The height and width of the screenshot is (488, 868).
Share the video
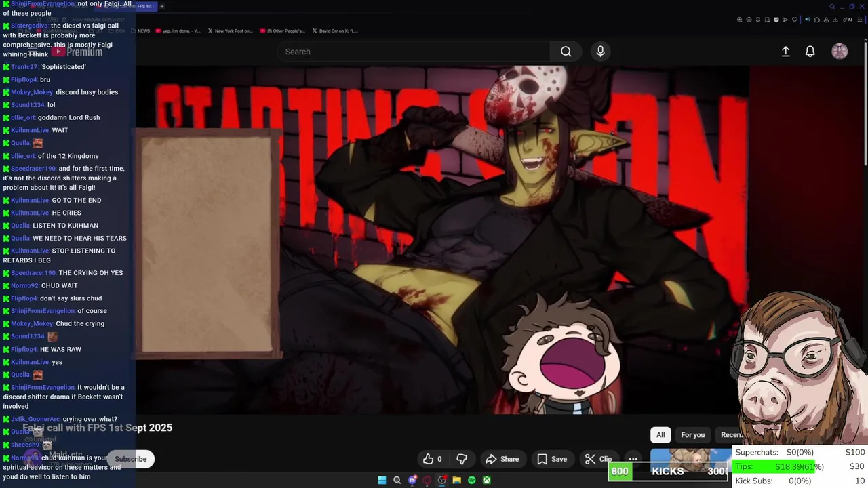click(502, 459)
